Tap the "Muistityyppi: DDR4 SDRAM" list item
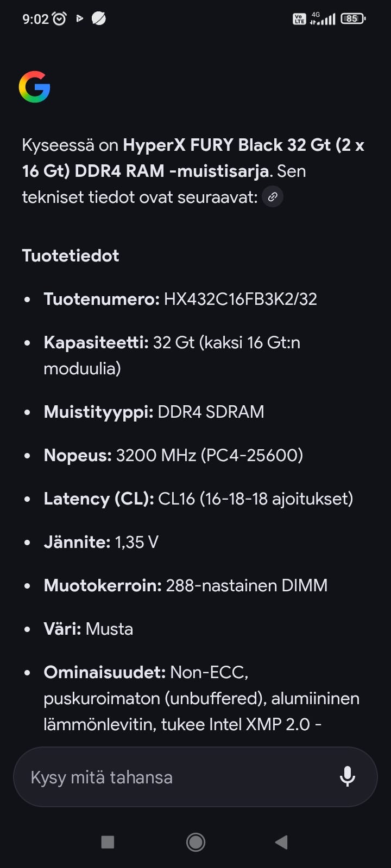Viewport: 391px width, 868px height. (154, 412)
